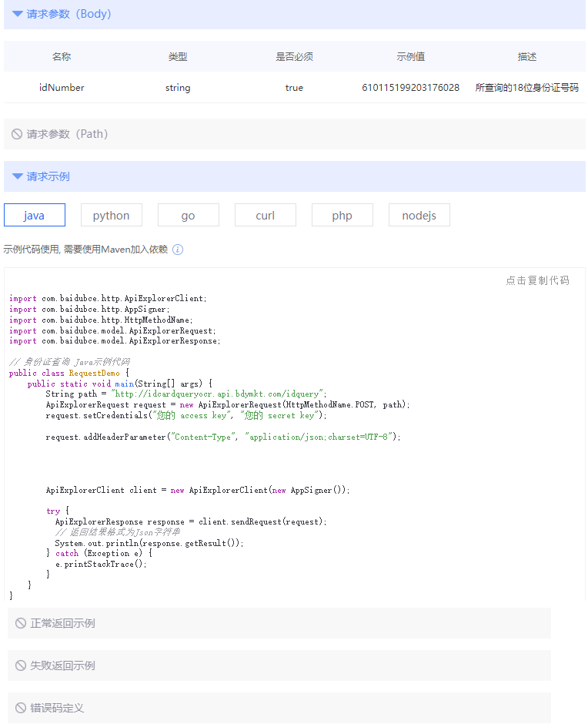Click the idquery URL string in the code
The width and height of the screenshot is (588, 724).
click(217, 394)
